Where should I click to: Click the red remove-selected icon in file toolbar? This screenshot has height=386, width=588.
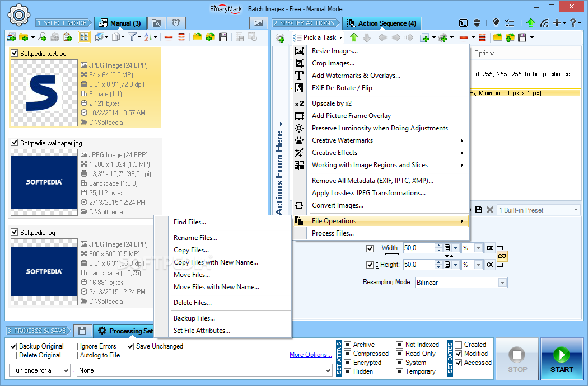(169, 37)
